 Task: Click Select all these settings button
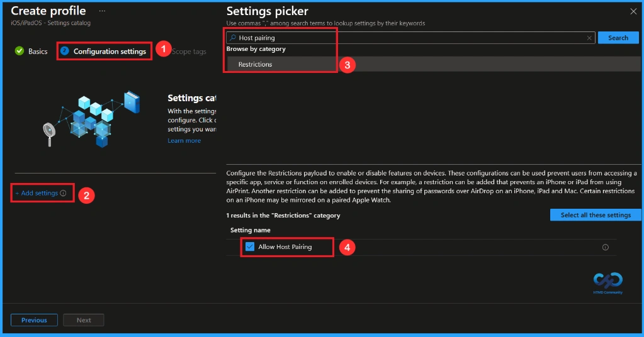pos(596,215)
